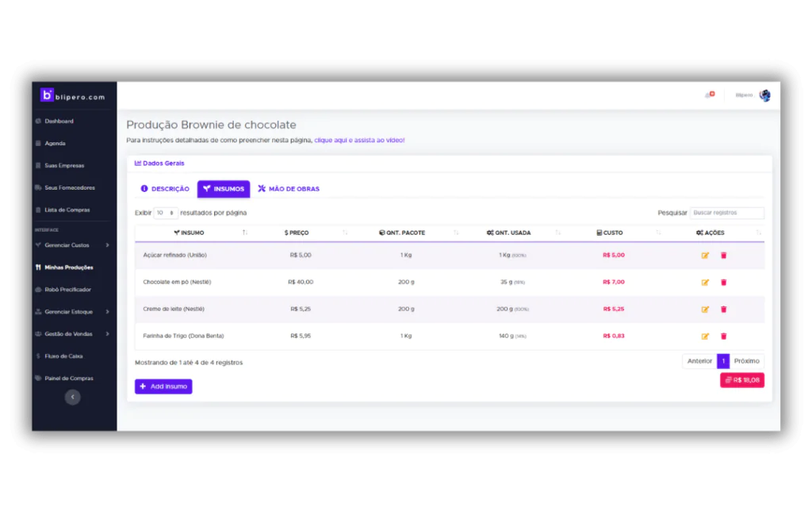Open notifications bell in top bar
The image size is (812, 527).
point(709,95)
